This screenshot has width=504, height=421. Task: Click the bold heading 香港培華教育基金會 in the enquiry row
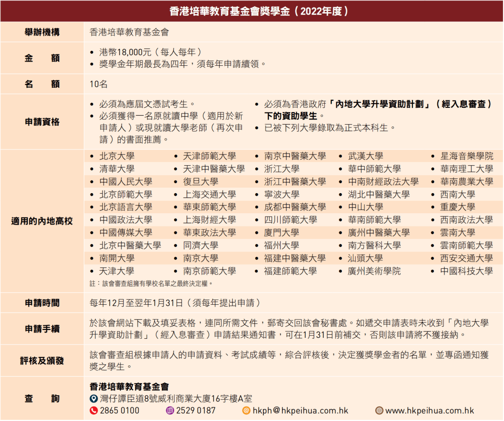click(129, 386)
